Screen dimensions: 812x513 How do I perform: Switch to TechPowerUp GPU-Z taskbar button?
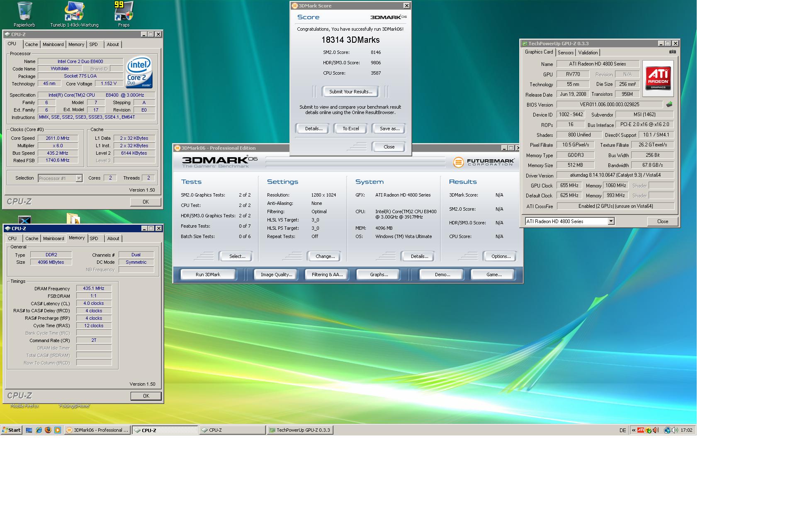click(300, 430)
